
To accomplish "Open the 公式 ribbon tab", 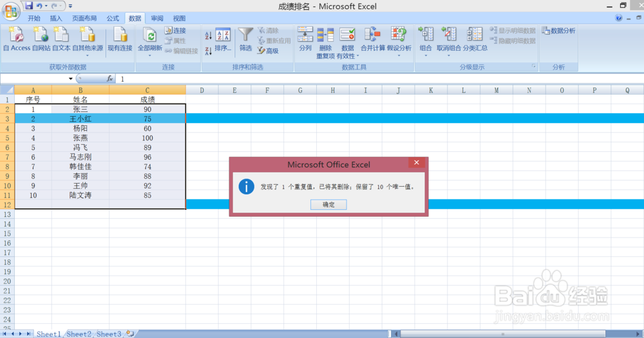I will [113, 18].
